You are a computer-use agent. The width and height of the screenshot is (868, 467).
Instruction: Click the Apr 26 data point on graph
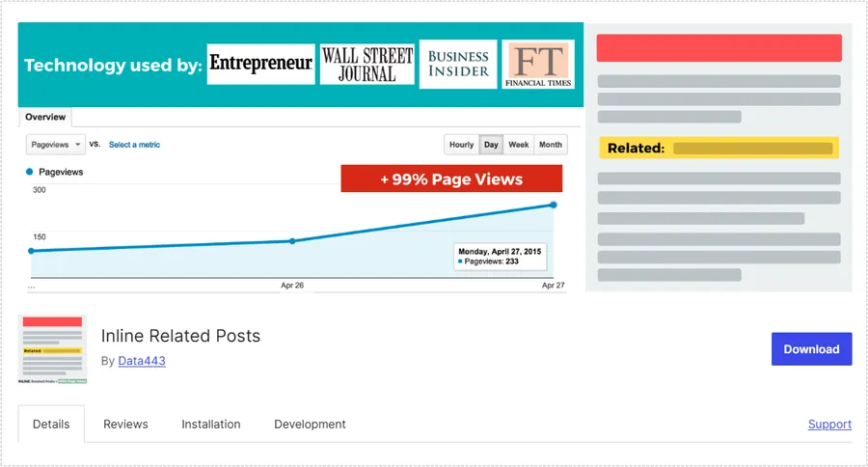point(292,241)
